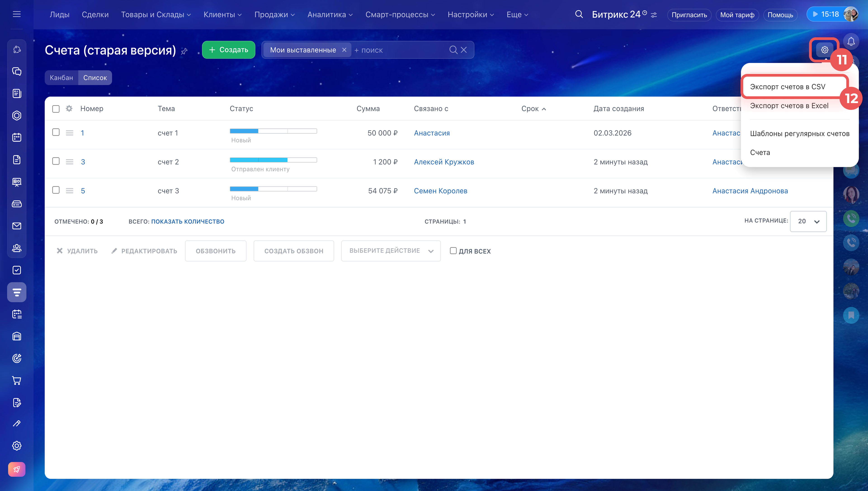
Task: Pin the page with the pin icon
Action: (x=184, y=51)
